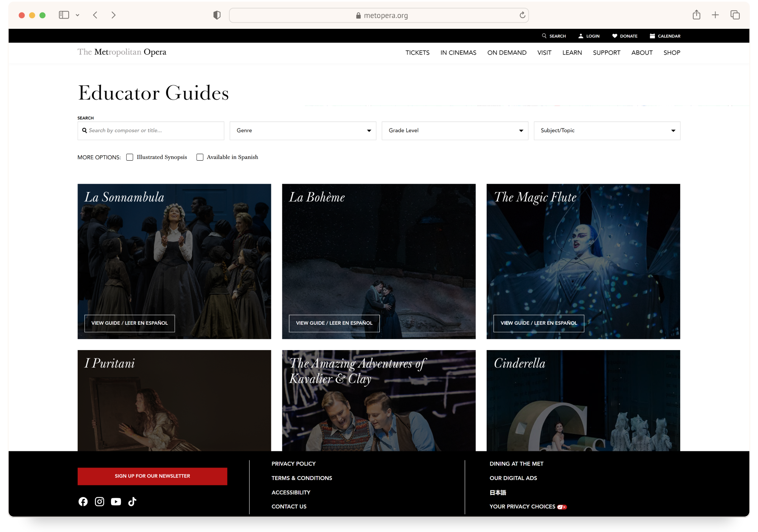Switch to the Japanese language link
758x532 pixels.
pos(498,493)
